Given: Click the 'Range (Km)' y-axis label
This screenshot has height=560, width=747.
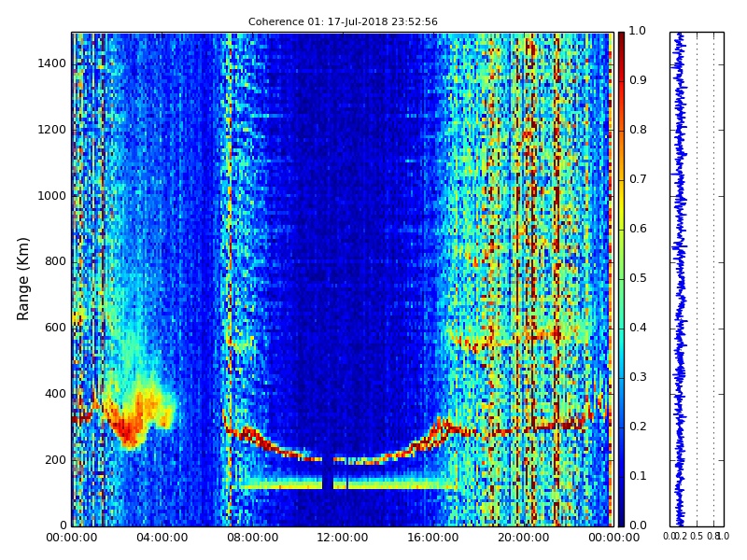Looking at the screenshot, I should (x=22, y=279).
